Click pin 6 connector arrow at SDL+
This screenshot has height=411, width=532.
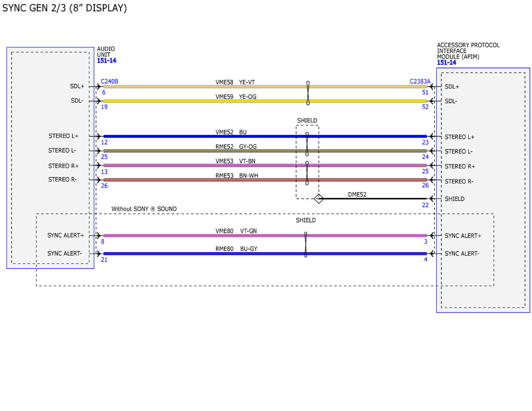coord(98,86)
